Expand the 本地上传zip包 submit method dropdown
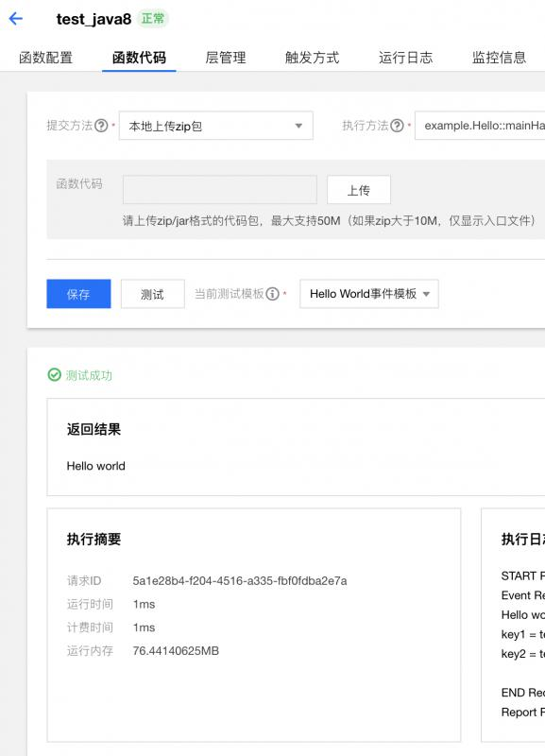The width and height of the screenshot is (545, 756). 216,126
